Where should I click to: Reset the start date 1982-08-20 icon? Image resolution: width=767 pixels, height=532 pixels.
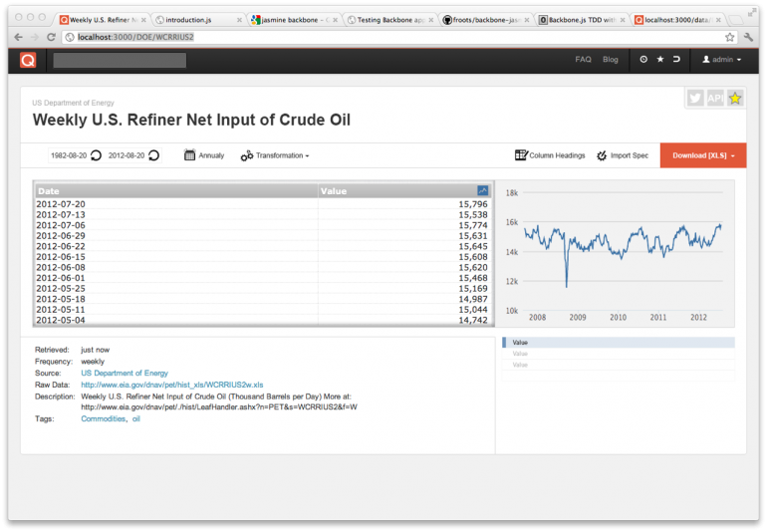click(x=97, y=155)
